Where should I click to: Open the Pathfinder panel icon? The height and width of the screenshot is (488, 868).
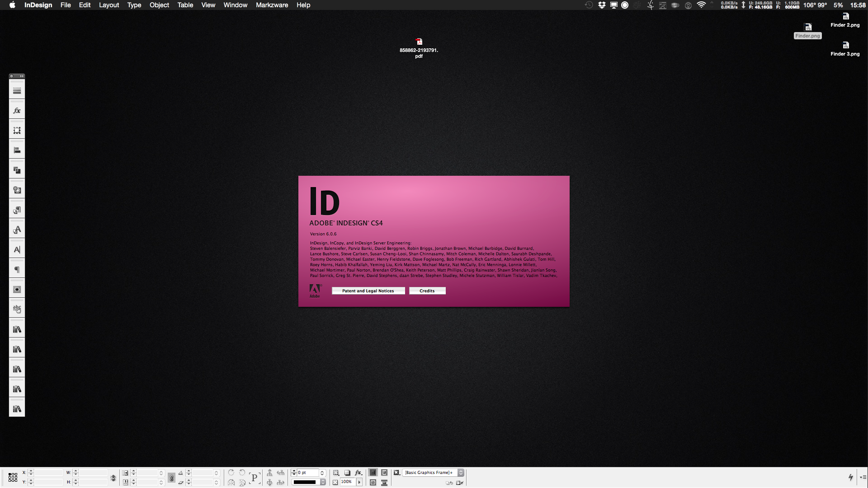click(x=17, y=170)
